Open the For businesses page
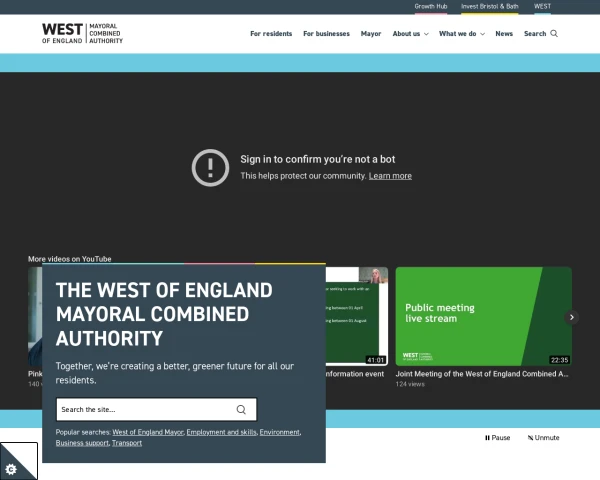This screenshot has width=600, height=480. (326, 34)
